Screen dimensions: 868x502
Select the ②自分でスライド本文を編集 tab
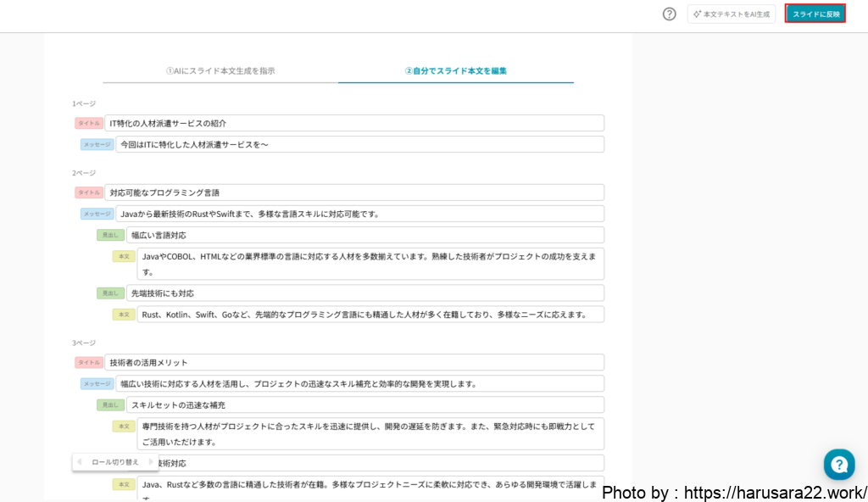click(455, 71)
